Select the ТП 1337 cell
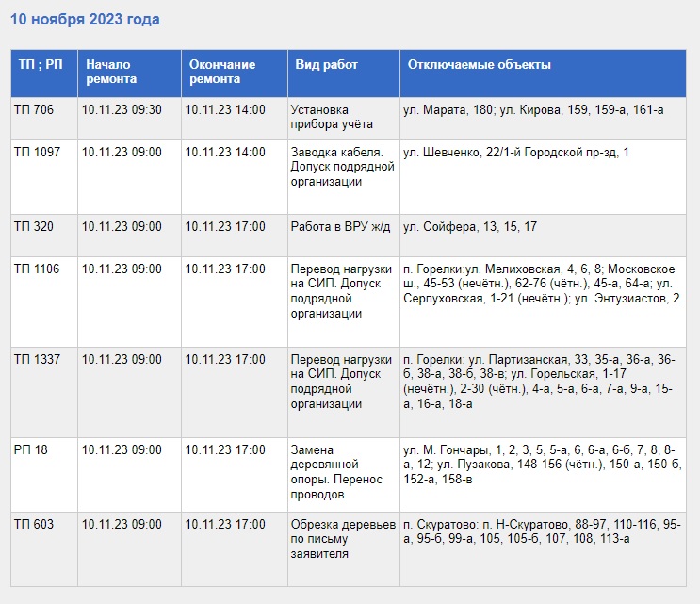Image resolution: width=700 pixels, height=604 pixels. 38,360
